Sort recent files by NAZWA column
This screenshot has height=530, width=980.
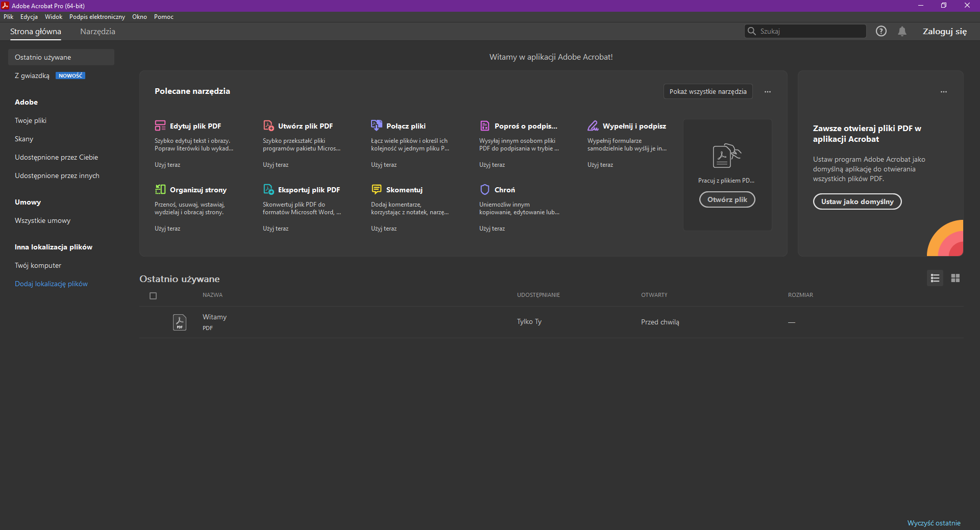coord(212,295)
